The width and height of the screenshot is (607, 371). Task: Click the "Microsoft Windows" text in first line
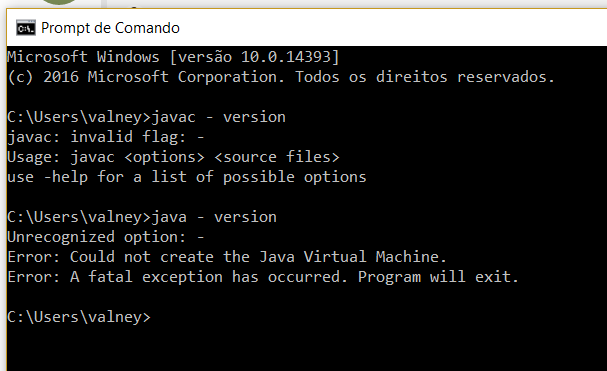[x=83, y=57]
